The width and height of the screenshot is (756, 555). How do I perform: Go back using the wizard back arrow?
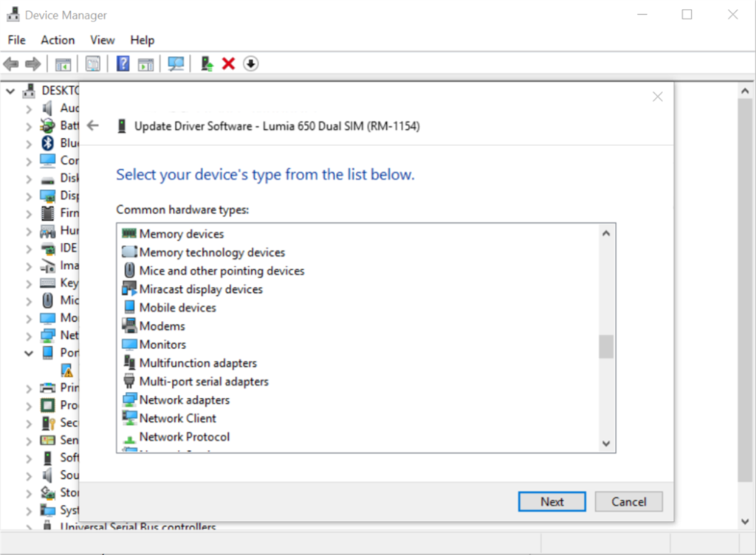[x=92, y=125]
